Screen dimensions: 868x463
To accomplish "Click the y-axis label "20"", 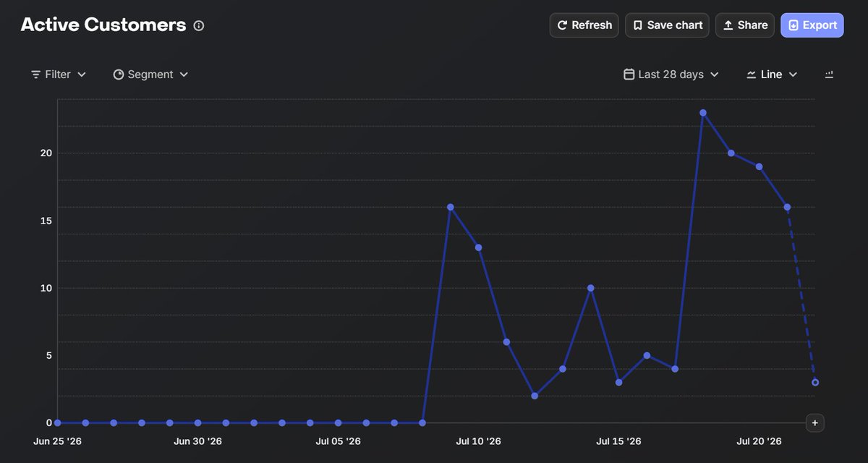I will click(x=46, y=153).
